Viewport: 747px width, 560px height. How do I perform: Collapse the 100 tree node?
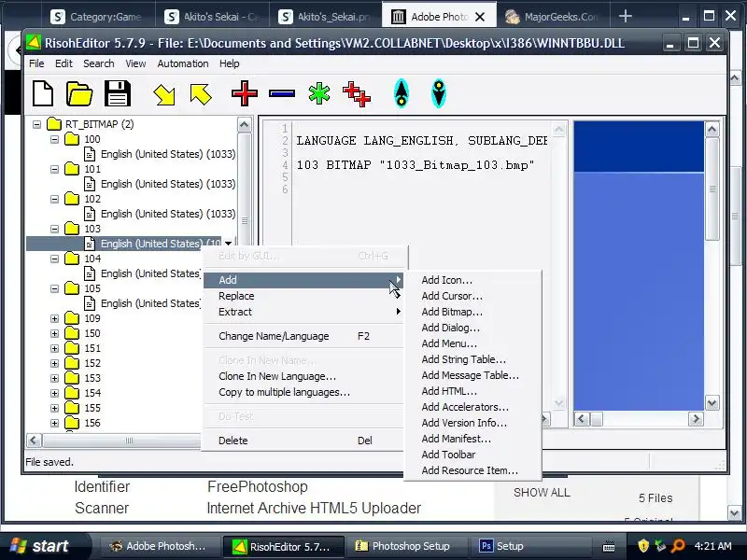click(54, 139)
